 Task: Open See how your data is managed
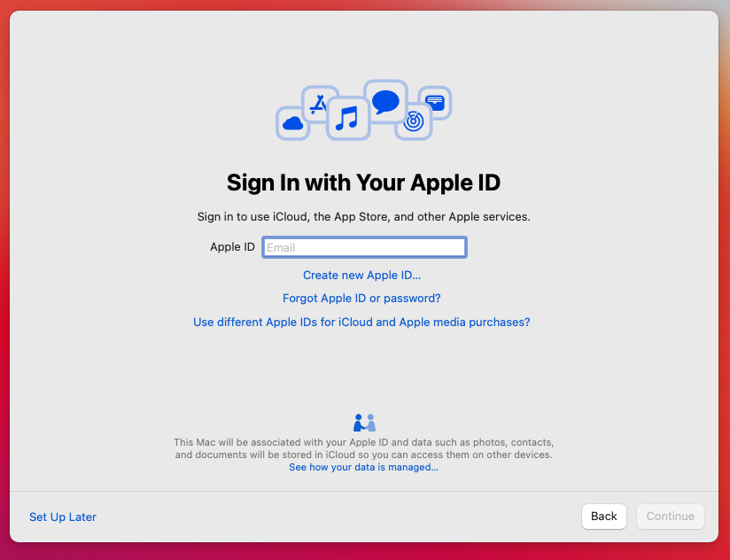pyautogui.click(x=363, y=467)
